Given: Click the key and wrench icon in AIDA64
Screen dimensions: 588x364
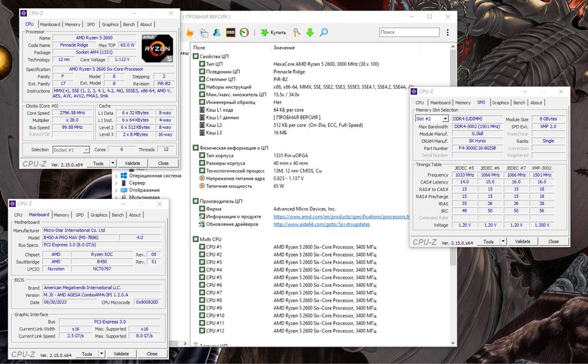Looking at the screenshot, I should [296, 32].
